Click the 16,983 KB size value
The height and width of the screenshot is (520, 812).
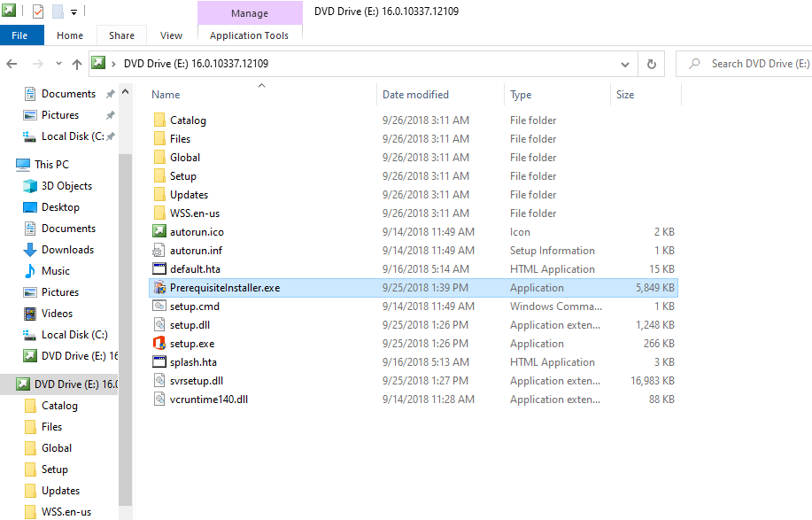click(653, 381)
